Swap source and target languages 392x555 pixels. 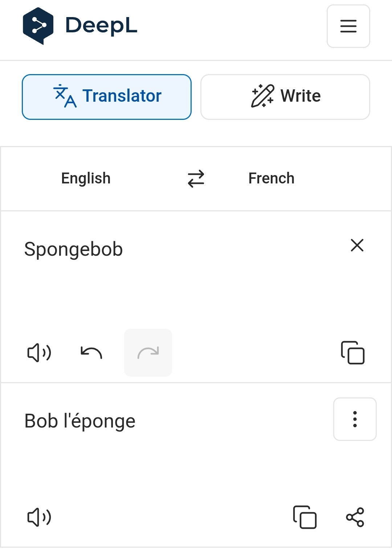(196, 179)
